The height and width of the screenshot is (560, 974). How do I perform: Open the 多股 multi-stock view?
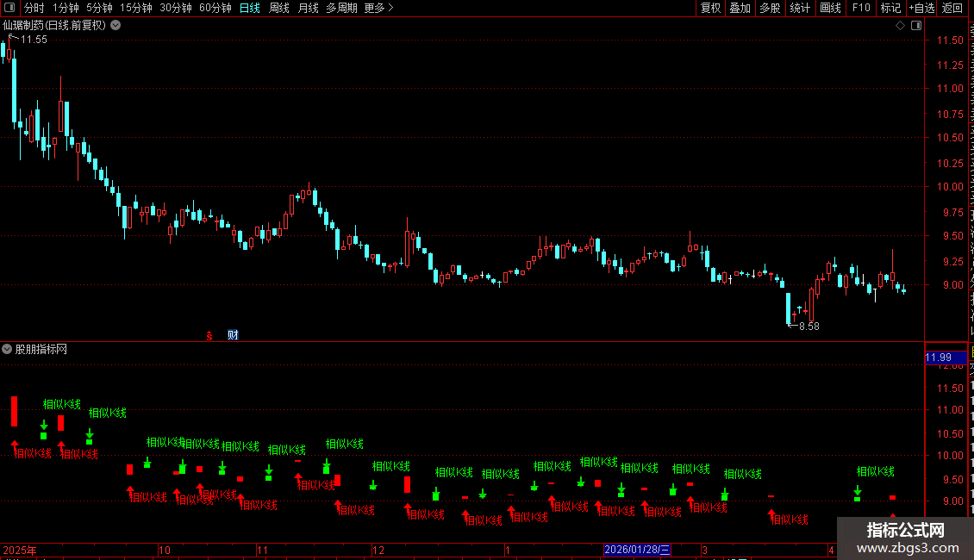point(771,8)
